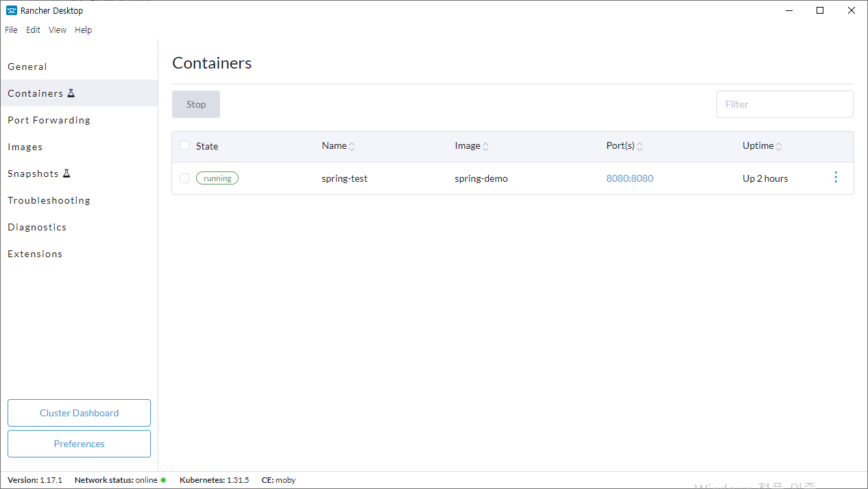Viewport: 868px width, 489px height.
Task: Sort containers by Image column arrows
Action: pos(485,146)
